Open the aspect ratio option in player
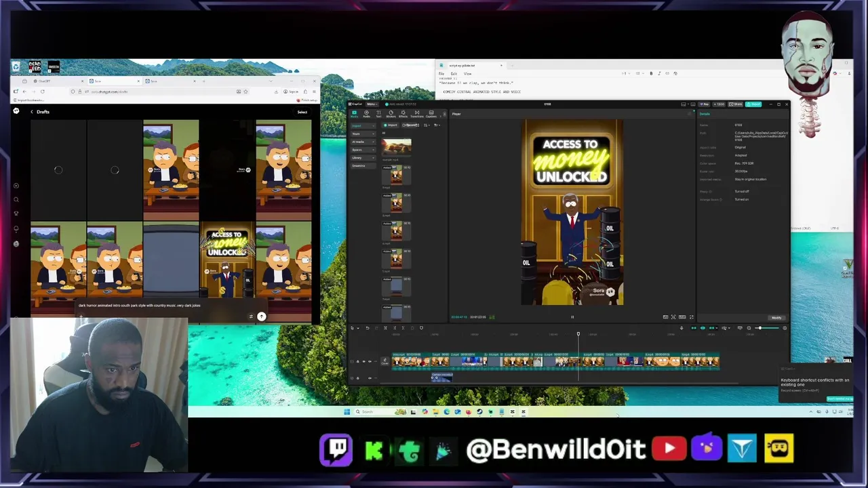 682,317
